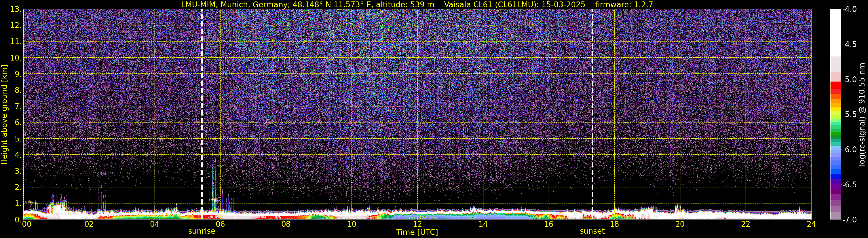This screenshot has width=868, height=238.
Task: Select the white top section of the colorbar
Action: (836, 32)
